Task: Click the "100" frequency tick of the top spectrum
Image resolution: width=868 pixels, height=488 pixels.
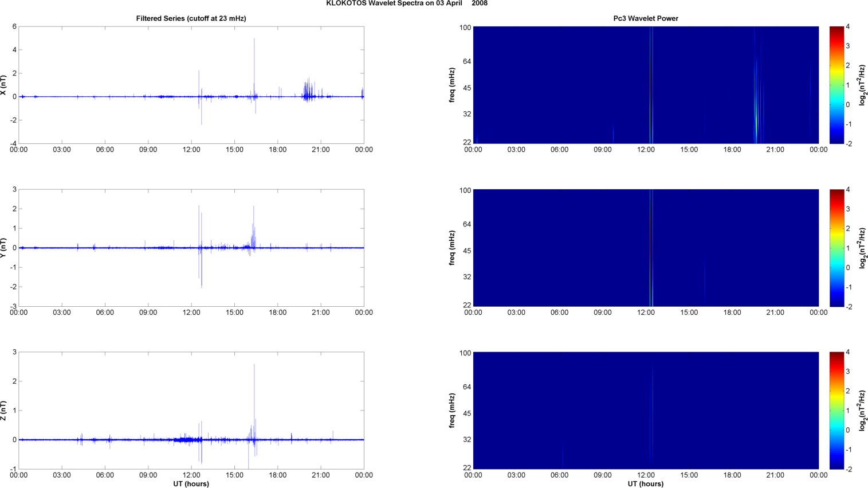Action: click(x=465, y=28)
